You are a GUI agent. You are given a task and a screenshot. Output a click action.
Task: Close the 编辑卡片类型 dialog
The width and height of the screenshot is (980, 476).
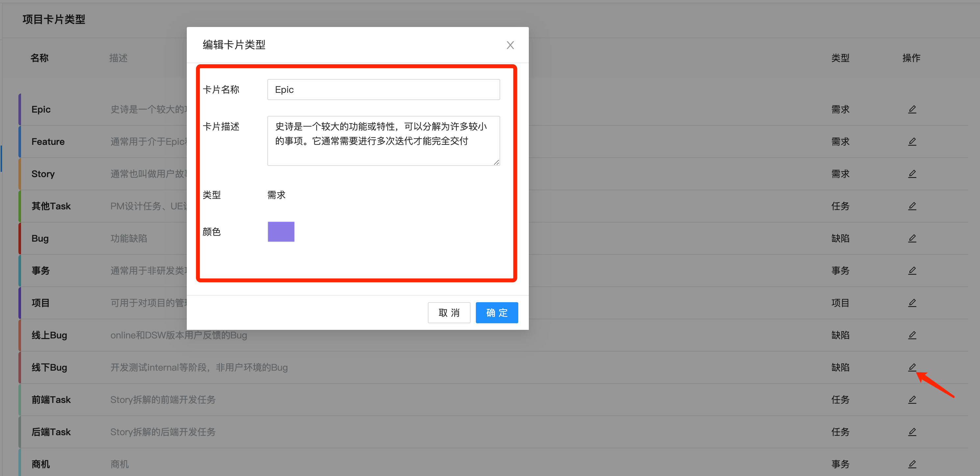point(510,45)
